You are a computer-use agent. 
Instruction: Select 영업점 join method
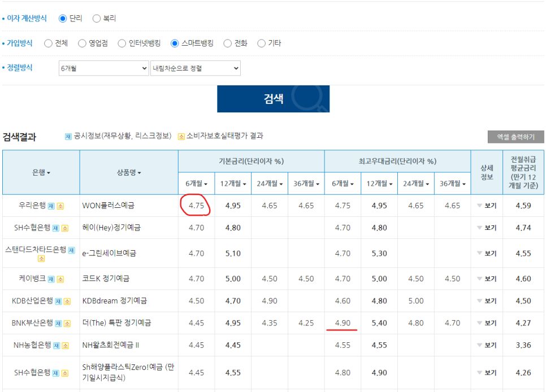pyautogui.click(x=82, y=43)
